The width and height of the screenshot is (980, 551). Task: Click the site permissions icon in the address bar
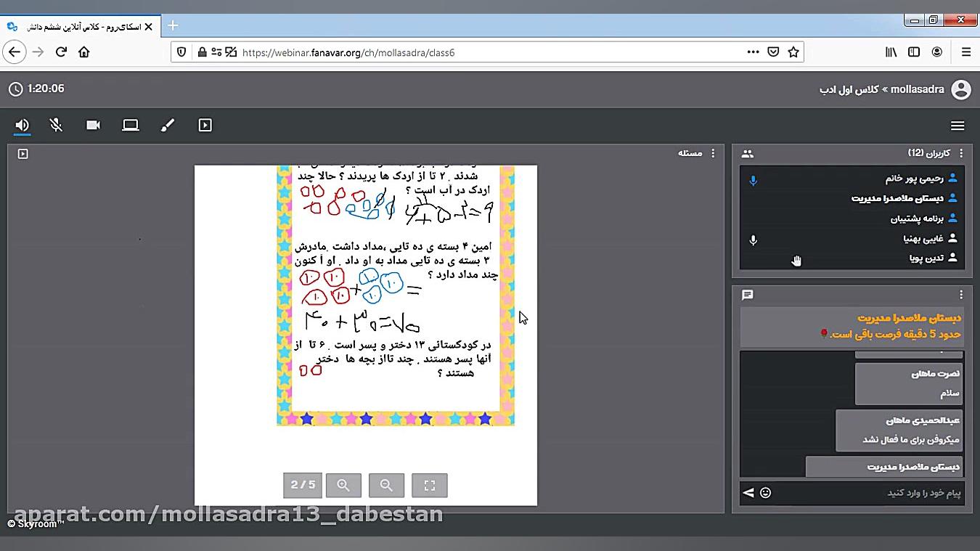point(216,52)
